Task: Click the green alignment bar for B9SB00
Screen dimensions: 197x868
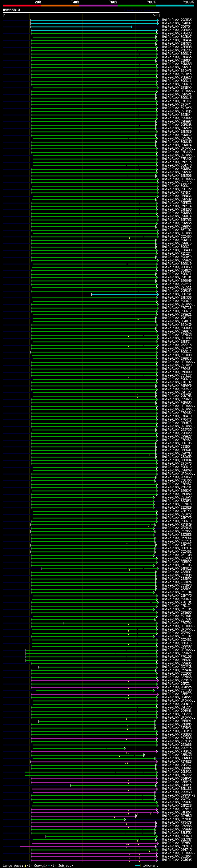Action: pyautogui.click(x=96, y=88)
